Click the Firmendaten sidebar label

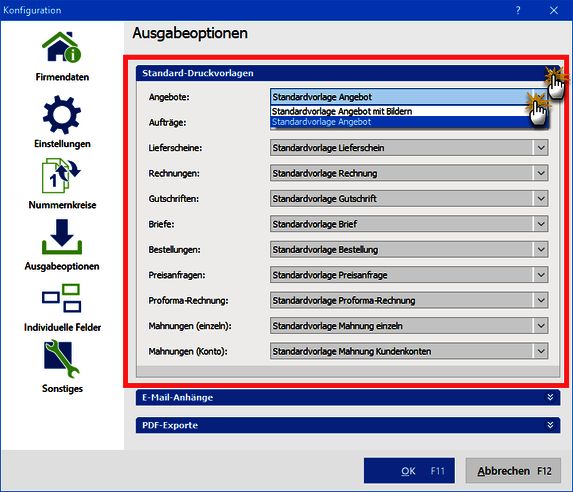pos(62,77)
